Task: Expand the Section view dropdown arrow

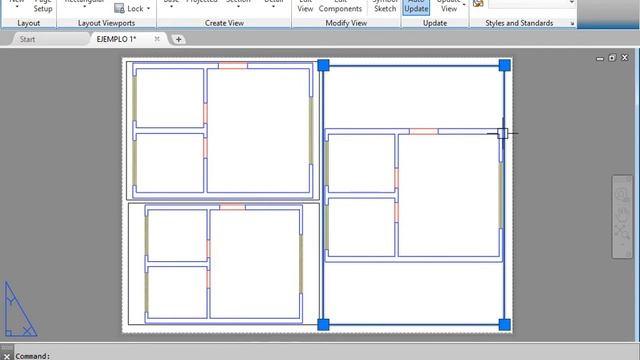Action: 238,7
